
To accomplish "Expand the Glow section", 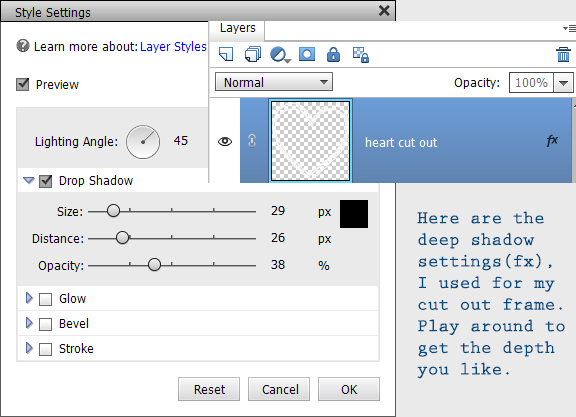I will coord(29,298).
